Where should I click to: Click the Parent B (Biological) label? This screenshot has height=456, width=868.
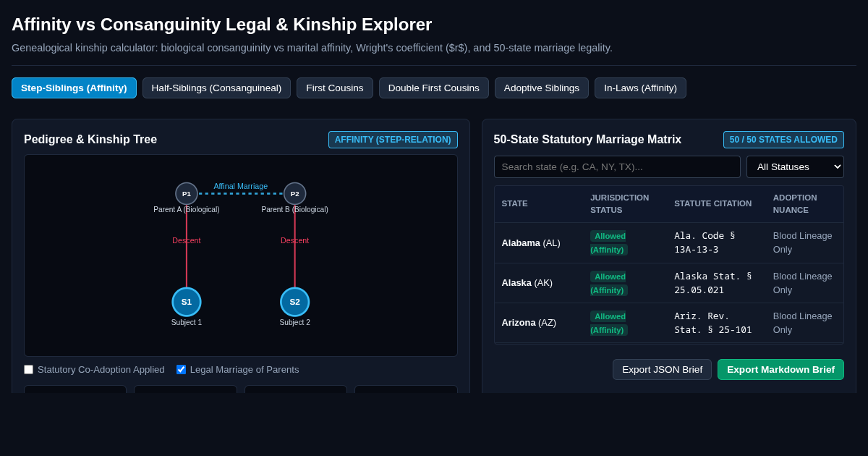[x=295, y=209]
